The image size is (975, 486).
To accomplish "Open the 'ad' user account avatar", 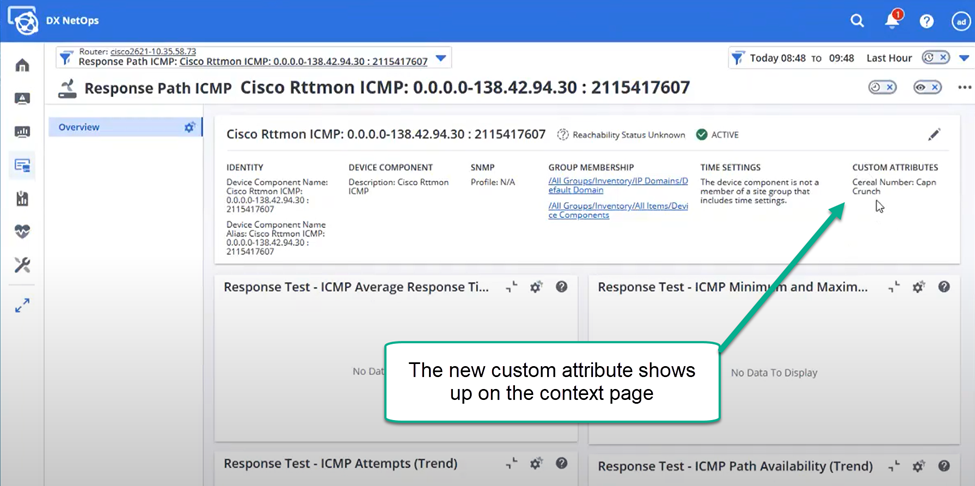I will 961,21.
